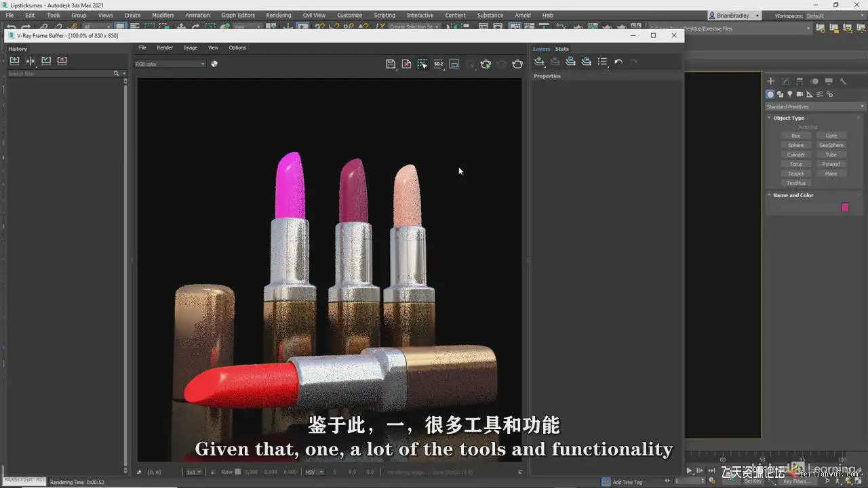Viewport: 868px width, 488px height.
Task: Save the current channel in V-Ray Frame Buffer
Action: 391,64
